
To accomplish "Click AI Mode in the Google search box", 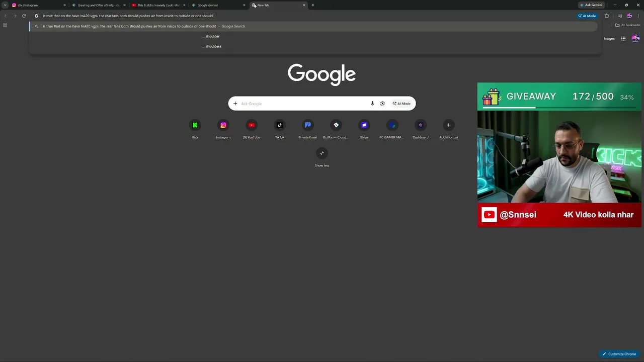I will tap(401, 104).
